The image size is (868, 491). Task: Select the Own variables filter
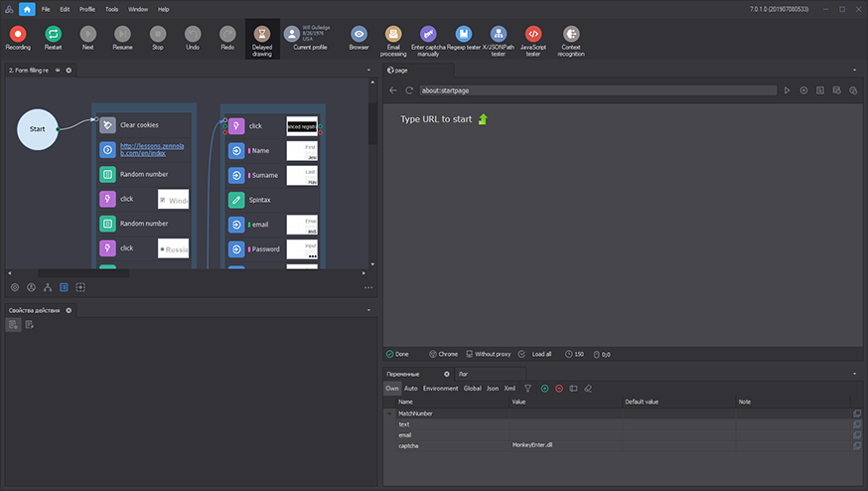click(x=392, y=389)
